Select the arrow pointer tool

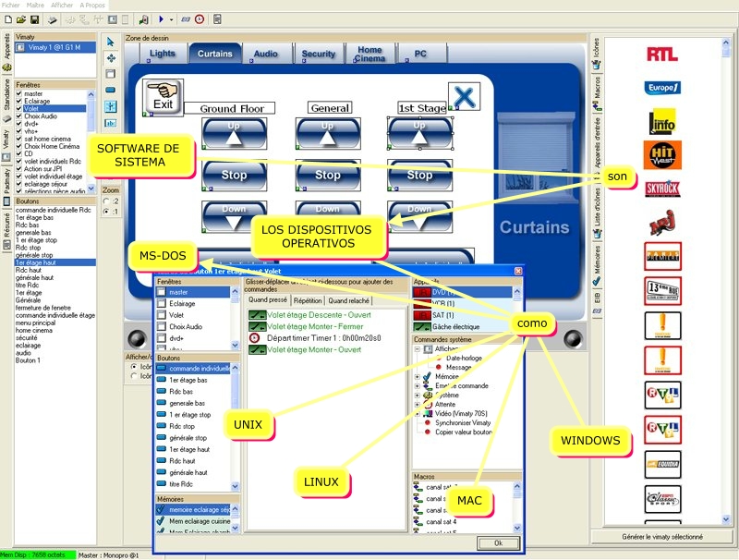(x=110, y=42)
